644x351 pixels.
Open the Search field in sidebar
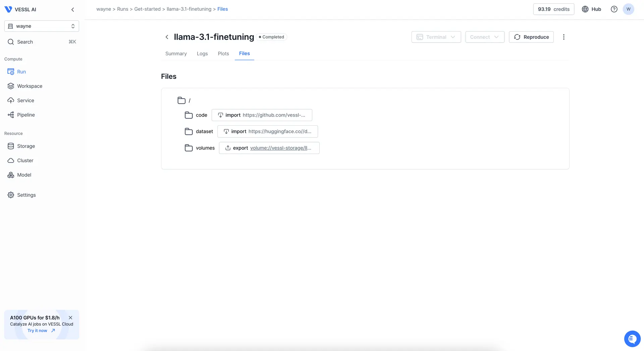click(x=42, y=42)
